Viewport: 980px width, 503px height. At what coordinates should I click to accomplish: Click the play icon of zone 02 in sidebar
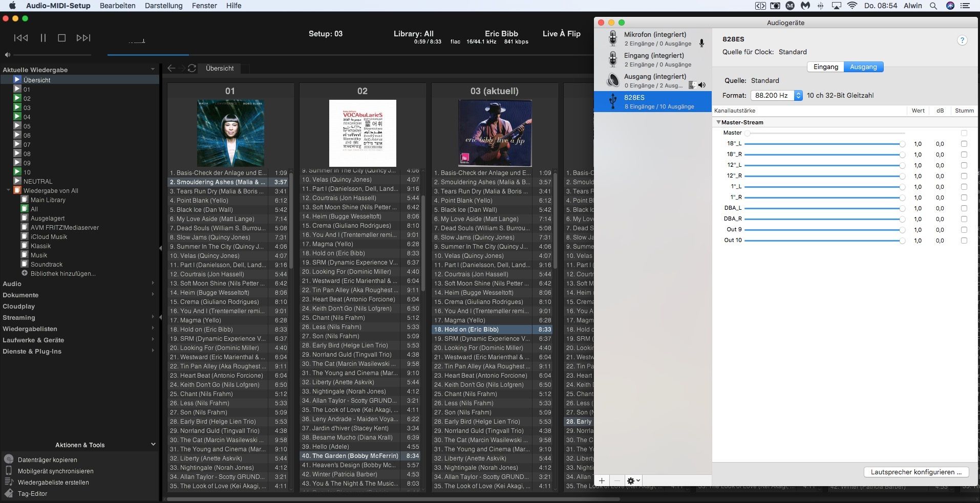tap(17, 98)
